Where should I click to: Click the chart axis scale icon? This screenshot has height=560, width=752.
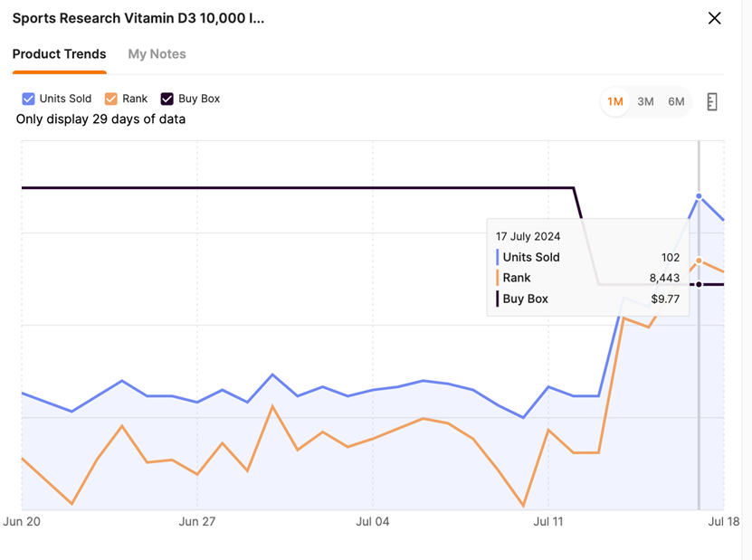712,101
